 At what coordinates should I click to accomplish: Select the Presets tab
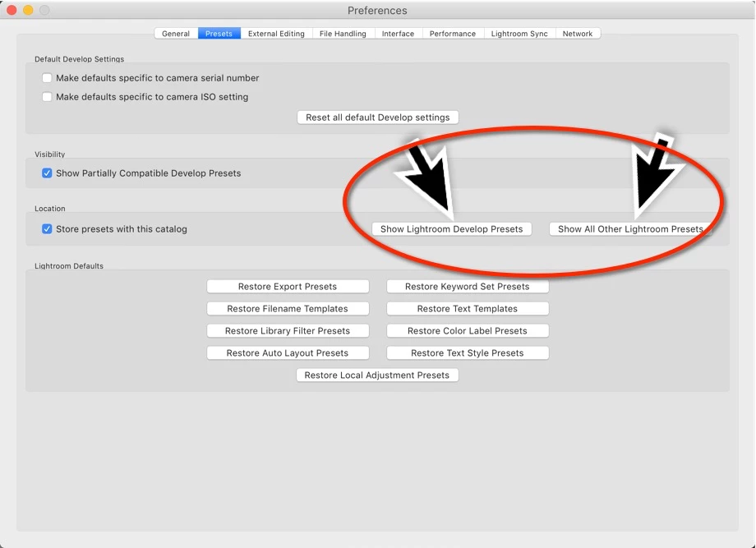point(219,34)
